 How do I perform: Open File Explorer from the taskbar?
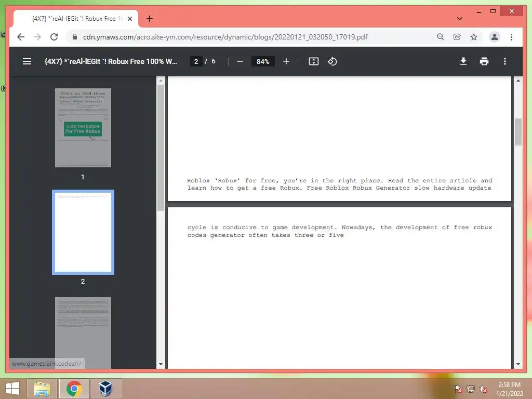[x=42, y=389]
